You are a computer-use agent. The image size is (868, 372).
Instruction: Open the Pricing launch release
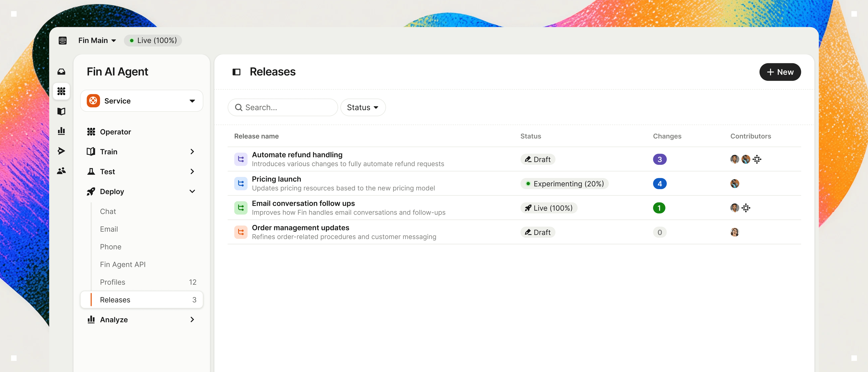coord(514,183)
